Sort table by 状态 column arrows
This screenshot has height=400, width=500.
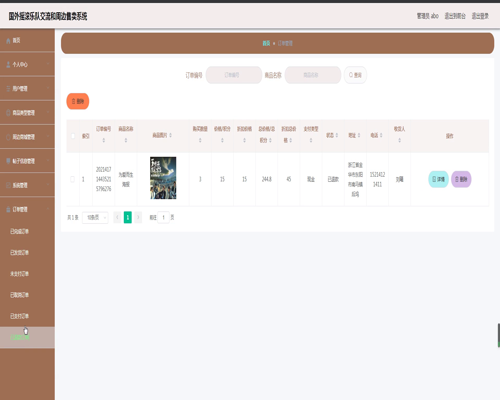[x=337, y=135]
